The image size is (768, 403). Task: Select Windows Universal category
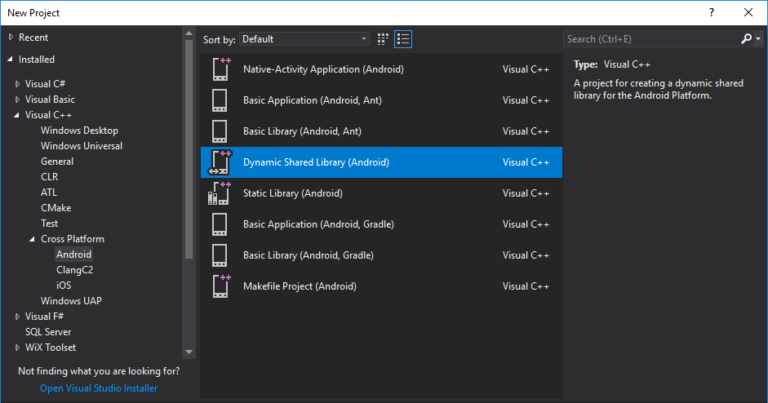(81, 146)
